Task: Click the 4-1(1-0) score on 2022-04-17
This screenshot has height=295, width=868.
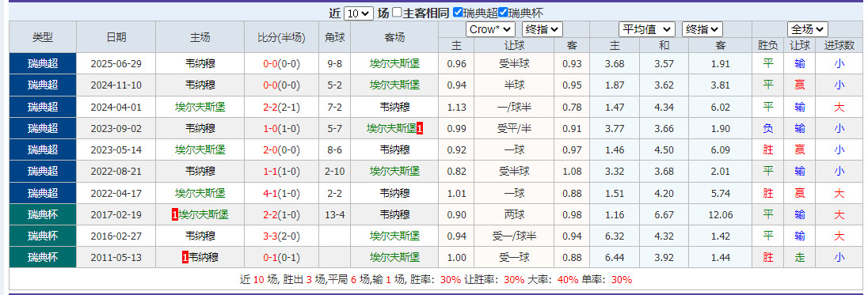Action: pyautogui.click(x=281, y=193)
